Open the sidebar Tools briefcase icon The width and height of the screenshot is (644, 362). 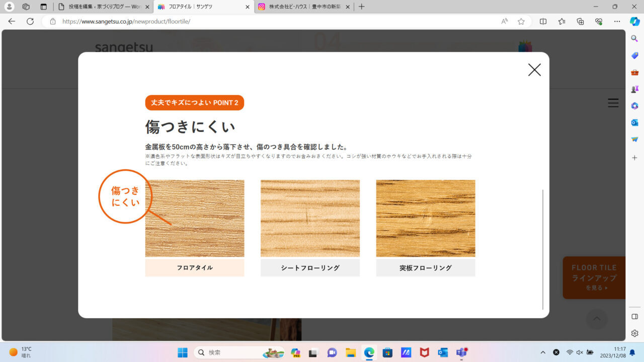pyautogui.click(x=635, y=73)
